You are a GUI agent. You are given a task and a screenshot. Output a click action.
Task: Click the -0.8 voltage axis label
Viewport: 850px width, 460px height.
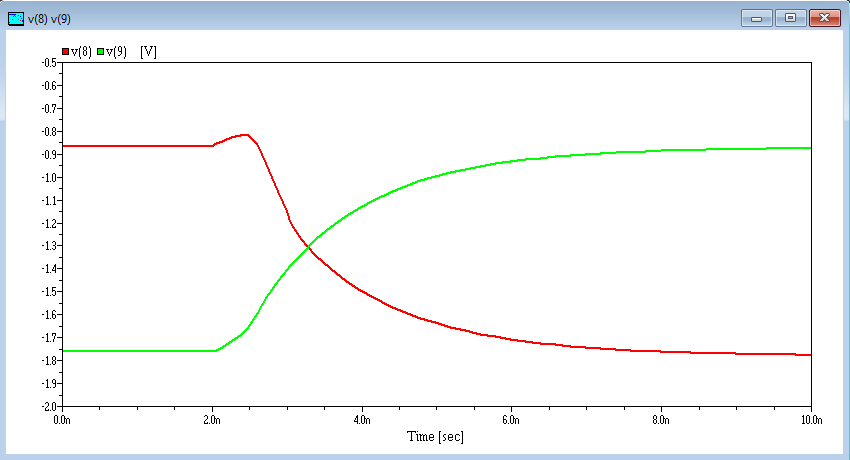tap(49, 132)
